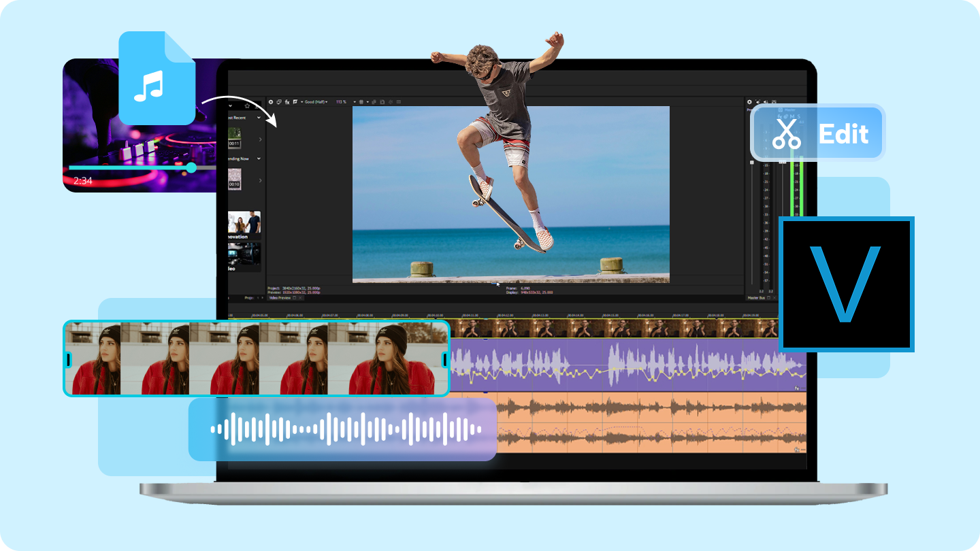Click the overlays grid icon in preview toolbar
Screen dimensions: 980x551
[x=361, y=102]
